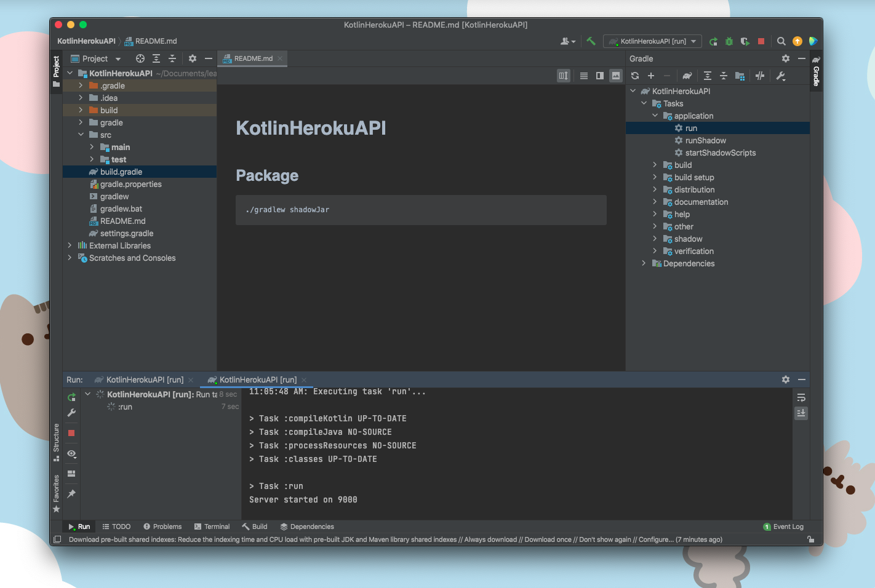
Task: Click the locate file target icon in Project panel
Action: (140, 58)
